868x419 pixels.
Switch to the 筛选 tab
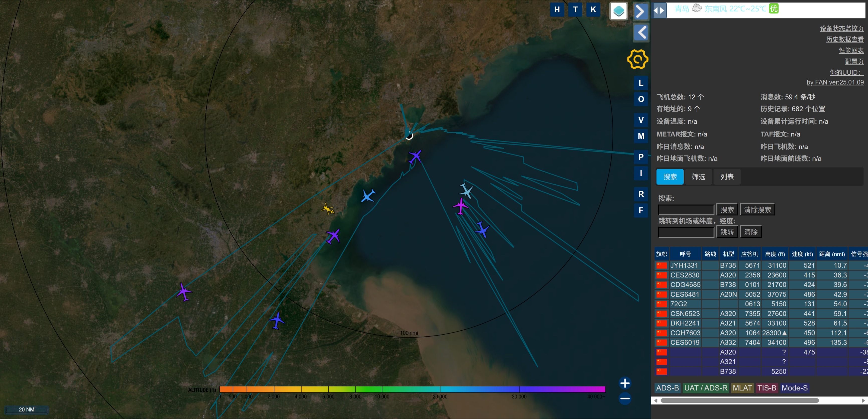click(x=698, y=177)
